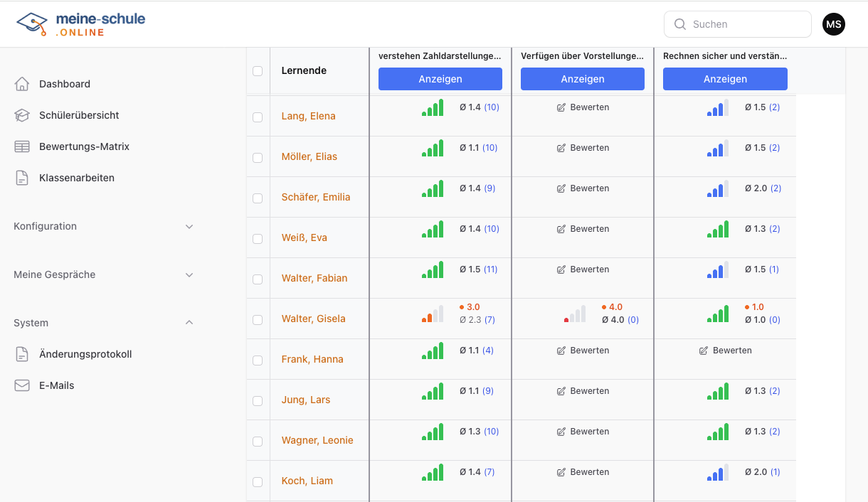Expand the Konfiguration section
This screenshot has height=502, width=868.
(103, 226)
